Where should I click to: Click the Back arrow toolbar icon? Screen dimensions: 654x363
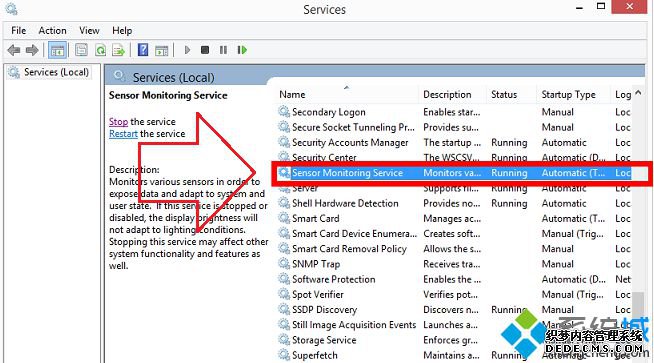[14, 50]
